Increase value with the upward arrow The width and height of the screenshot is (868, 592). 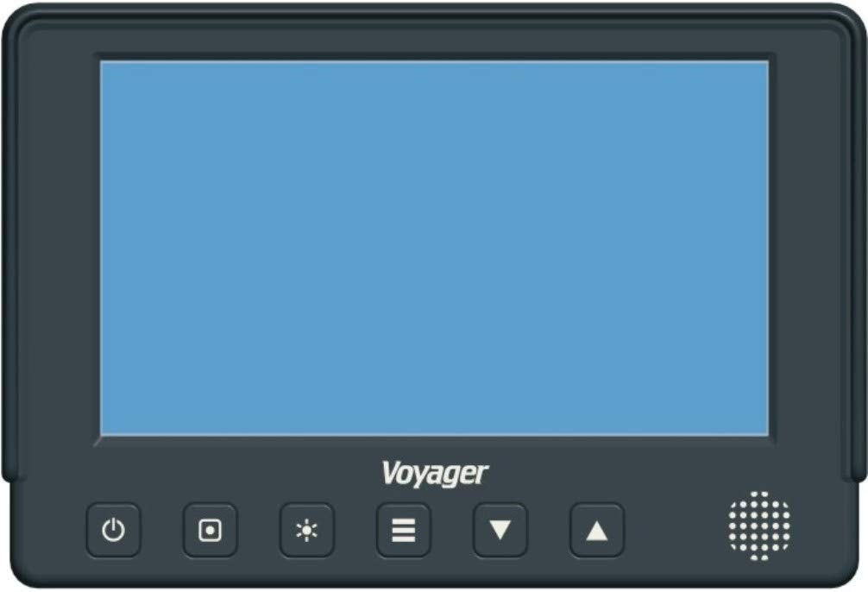597,530
